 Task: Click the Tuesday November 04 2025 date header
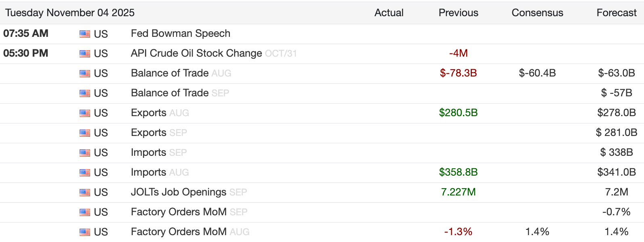click(x=70, y=13)
